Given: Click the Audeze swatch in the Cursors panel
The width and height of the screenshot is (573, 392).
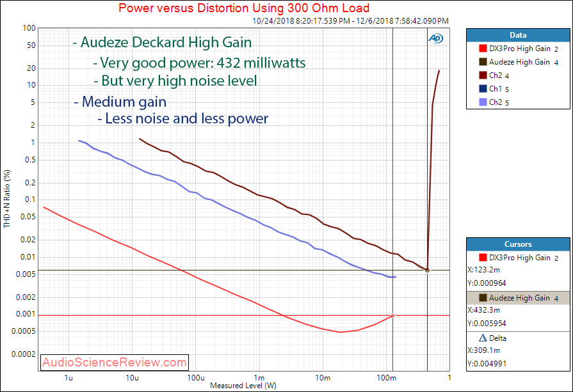Looking at the screenshot, I should 483,298.
